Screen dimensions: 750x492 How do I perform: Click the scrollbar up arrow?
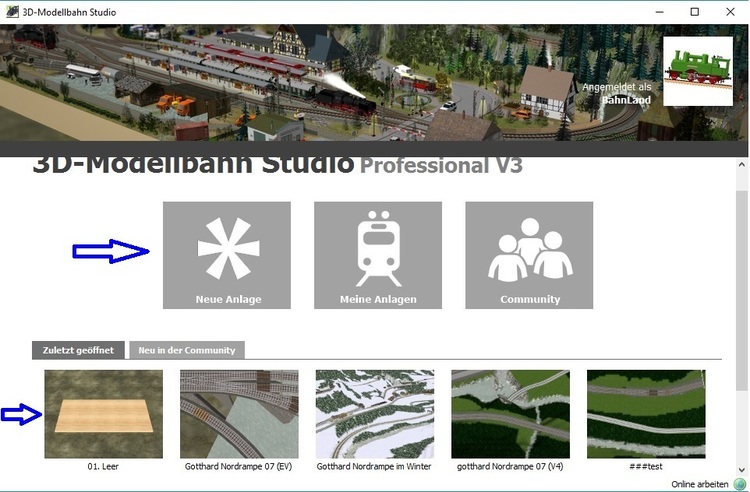tap(741, 164)
